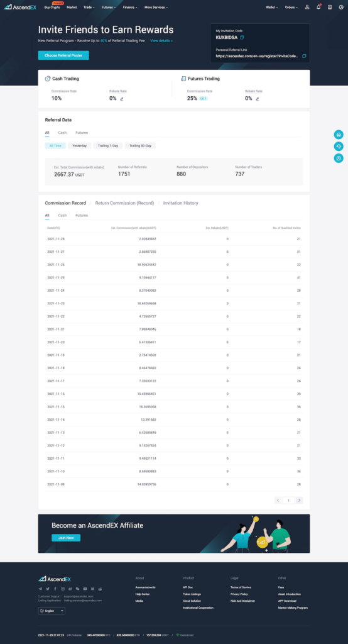The height and width of the screenshot is (644, 348).
Task: Select the Trailing 7-Day filter
Action: 108,145
